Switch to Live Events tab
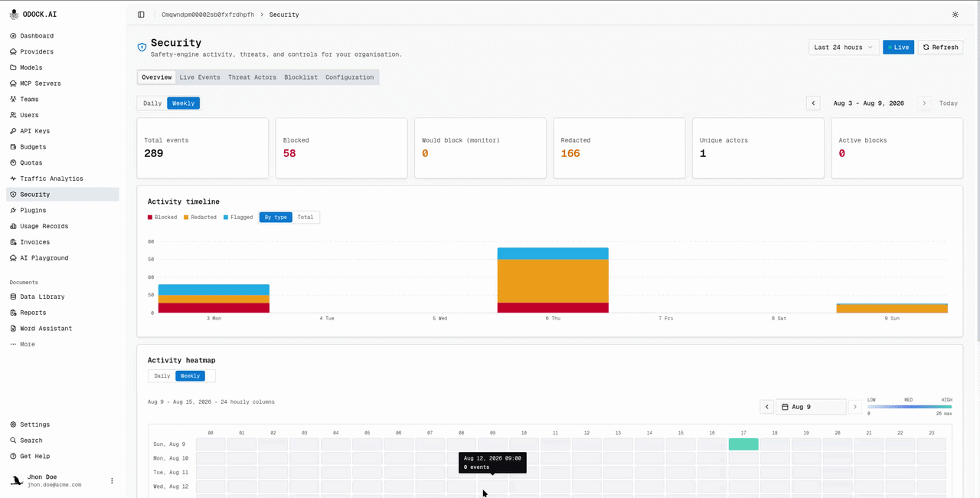980x498 pixels. click(200, 77)
